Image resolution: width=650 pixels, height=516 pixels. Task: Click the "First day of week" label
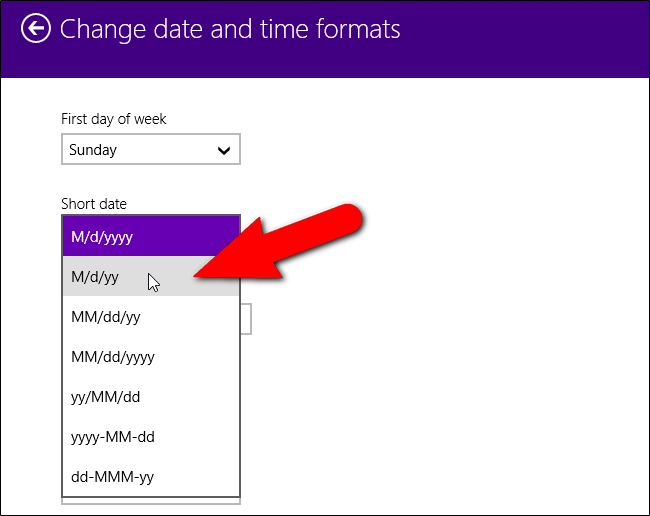pyautogui.click(x=114, y=119)
